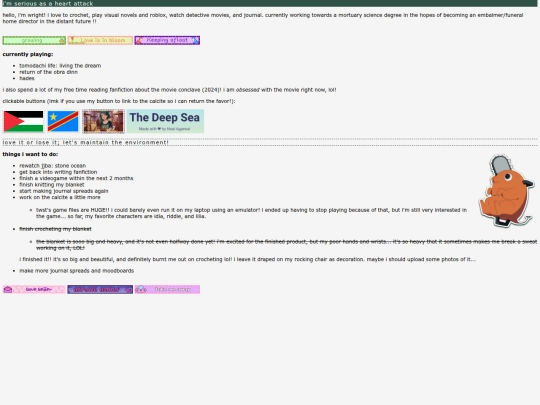Screen dimensions: 540x405
Task: Click the purple 'Keeping afloat' blinkie
Action: click(x=167, y=40)
